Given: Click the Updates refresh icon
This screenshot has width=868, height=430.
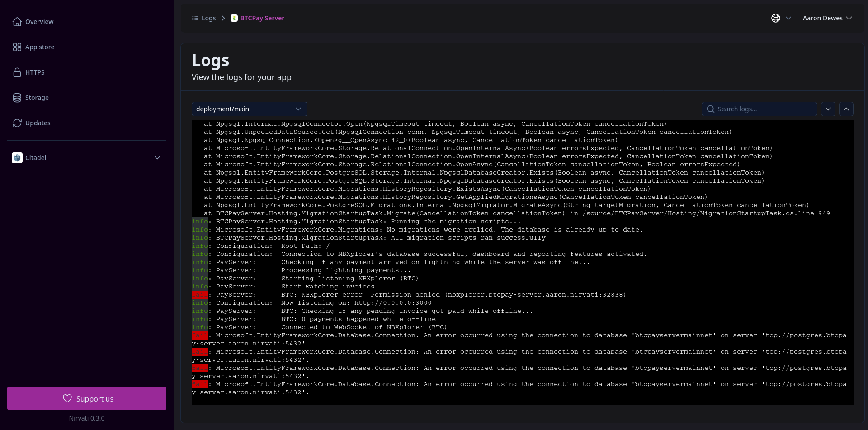Looking at the screenshot, I should (17, 123).
